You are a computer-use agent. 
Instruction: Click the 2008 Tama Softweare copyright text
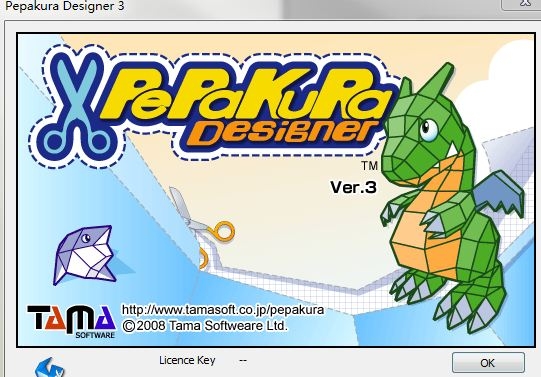(x=205, y=326)
